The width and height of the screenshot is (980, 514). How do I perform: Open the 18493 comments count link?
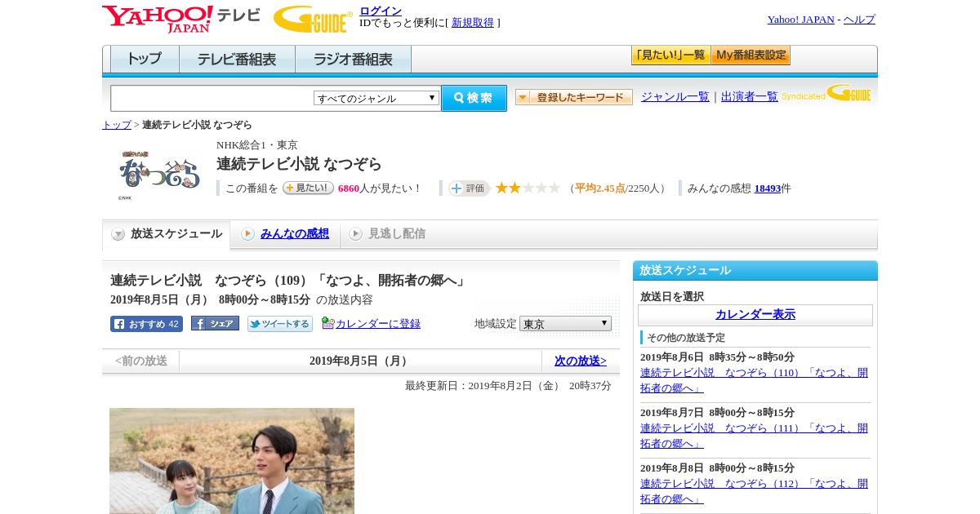click(x=768, y=188)
